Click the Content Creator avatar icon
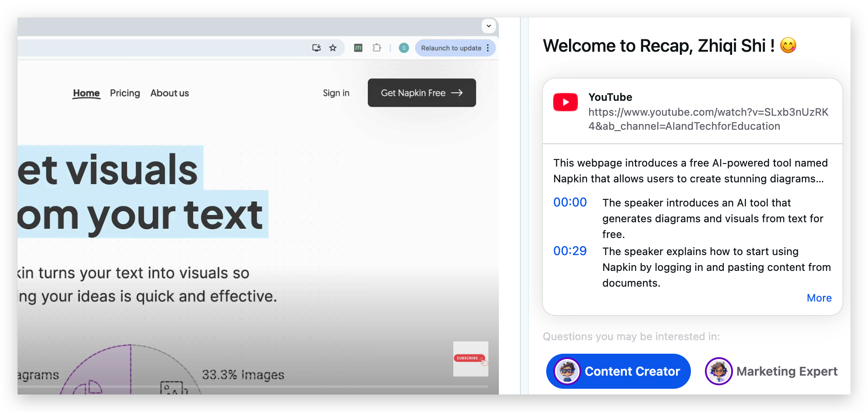 pyautogui.click(x=567, y=371)
